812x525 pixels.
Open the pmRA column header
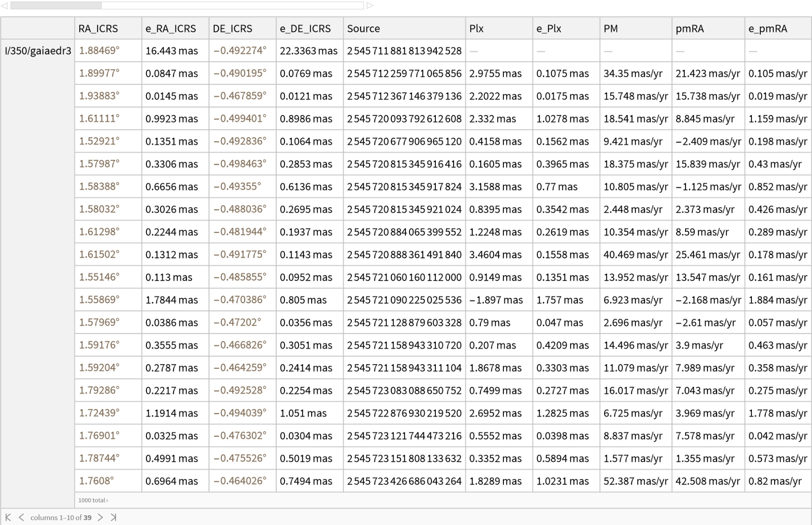(690, 28)
